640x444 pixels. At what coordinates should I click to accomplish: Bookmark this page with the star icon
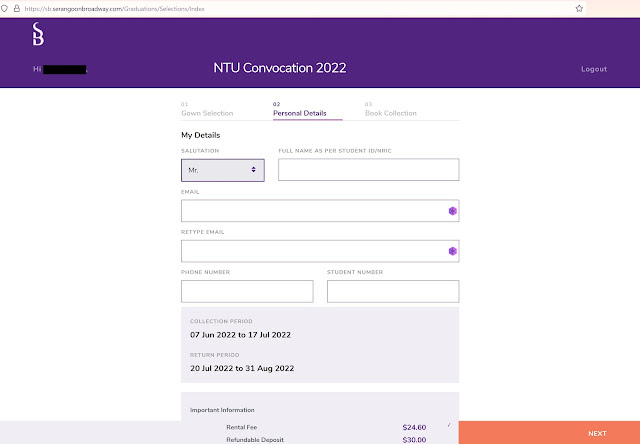[x=579, y=8]
